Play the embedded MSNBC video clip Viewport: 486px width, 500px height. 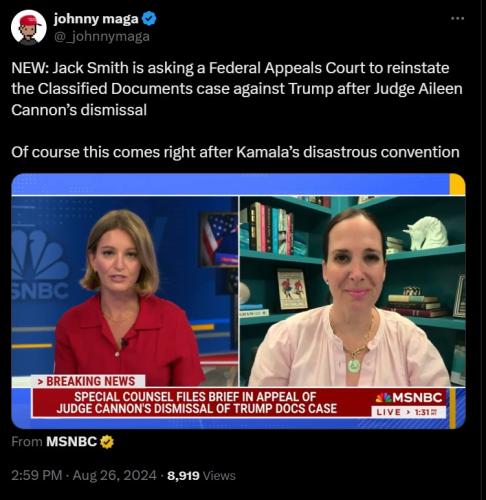[x=238, y=301]
